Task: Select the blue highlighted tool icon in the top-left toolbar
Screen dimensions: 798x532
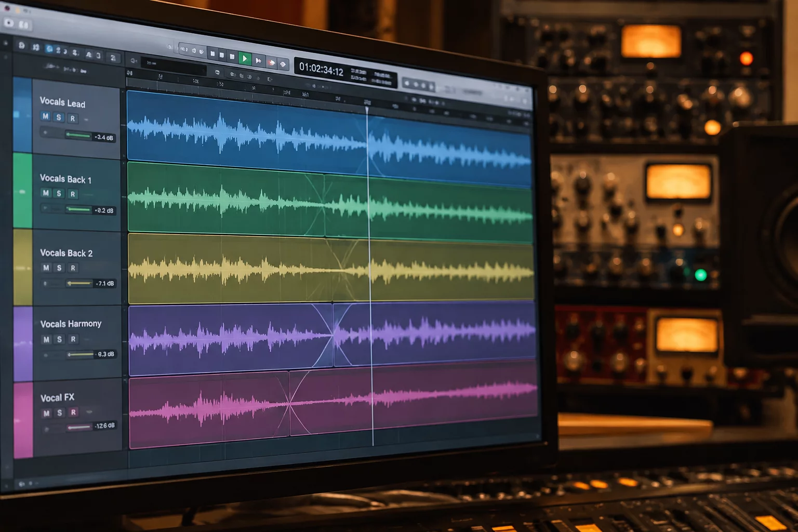Action: (x=49, y=49)
